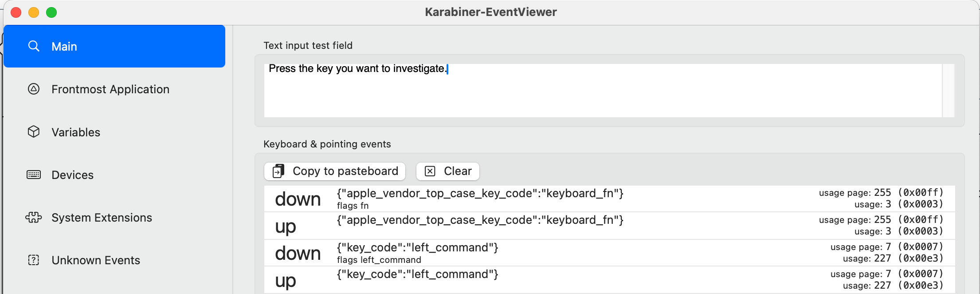Click the pasteboard copy icon
The height and width of the screenshot is (294, 980).
(278, 171)
